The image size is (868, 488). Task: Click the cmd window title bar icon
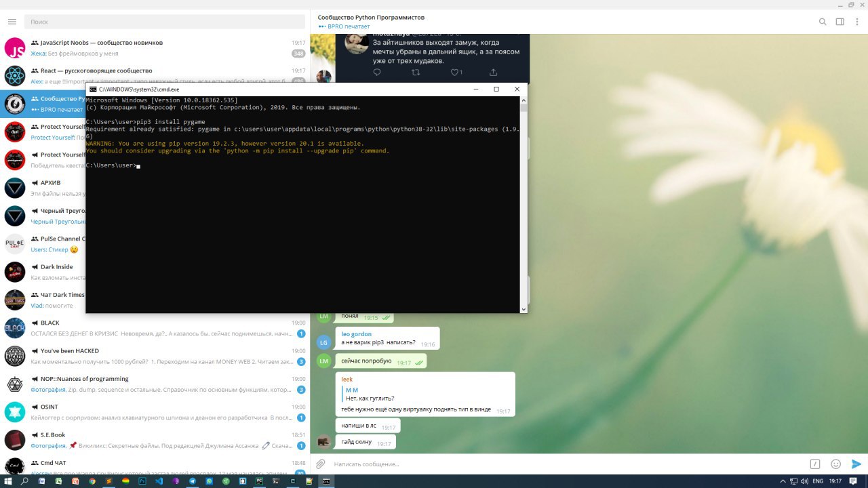tap(93, 89)
